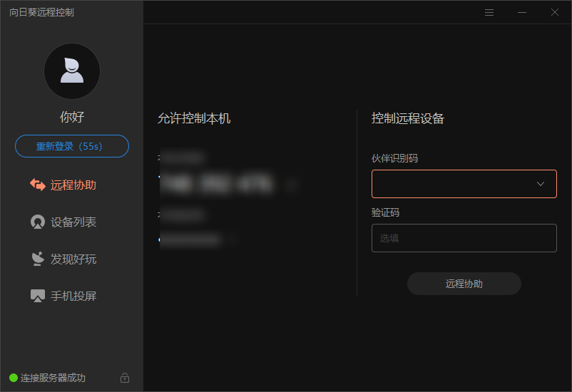Click the green connection status indicator
This screenshot has width=572, height=392.
point(14,378)
